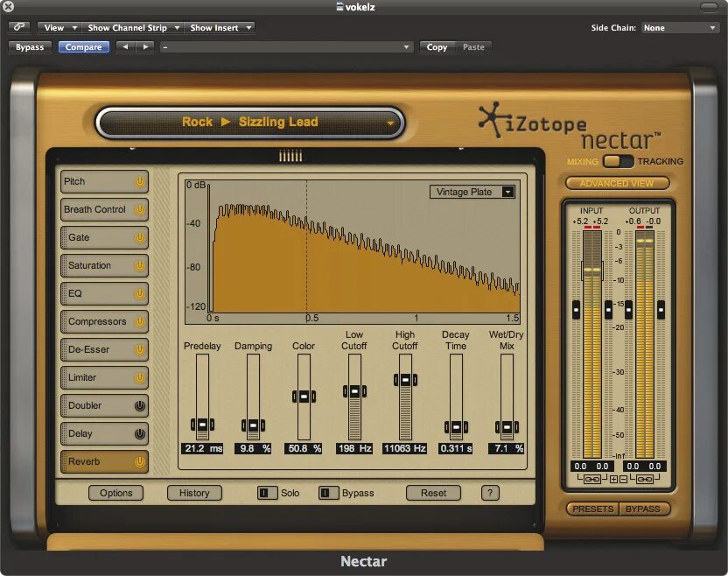Image resolution: width=728 pixels, height=576 pixels.
Task: Disable the Reverb module power
Action: pos(140,461)
